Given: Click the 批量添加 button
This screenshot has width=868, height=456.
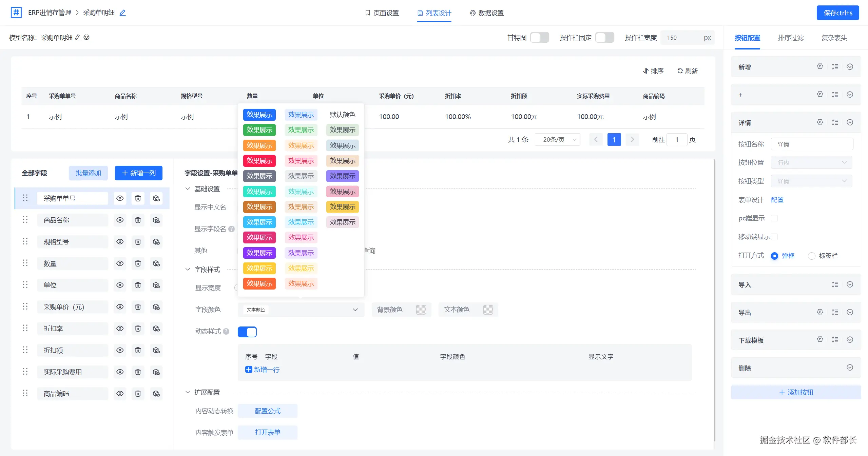Looking at the screenshot, I should coord(88,173).
